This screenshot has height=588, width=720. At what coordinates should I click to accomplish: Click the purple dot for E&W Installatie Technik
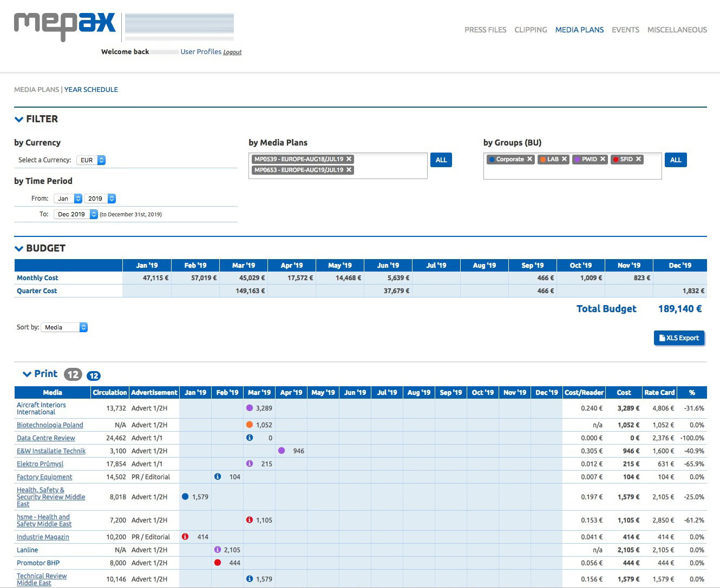pyautogui.click(x=282, y=451)
